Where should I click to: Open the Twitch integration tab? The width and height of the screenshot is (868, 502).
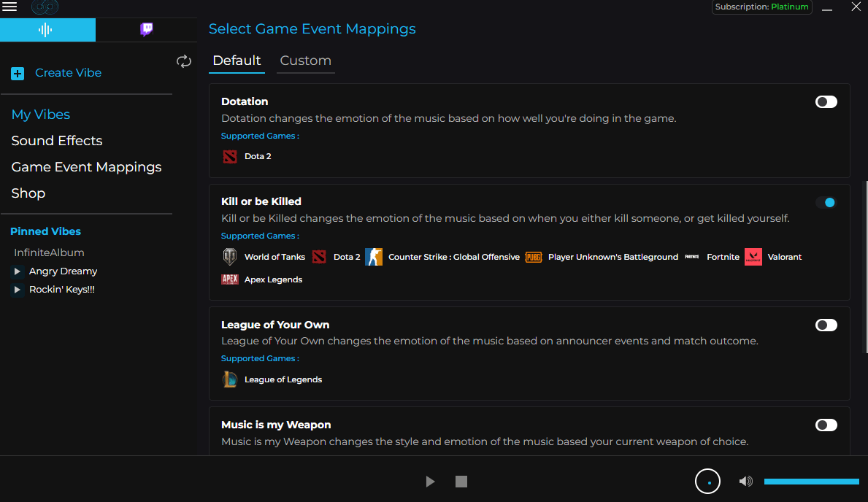146,29
